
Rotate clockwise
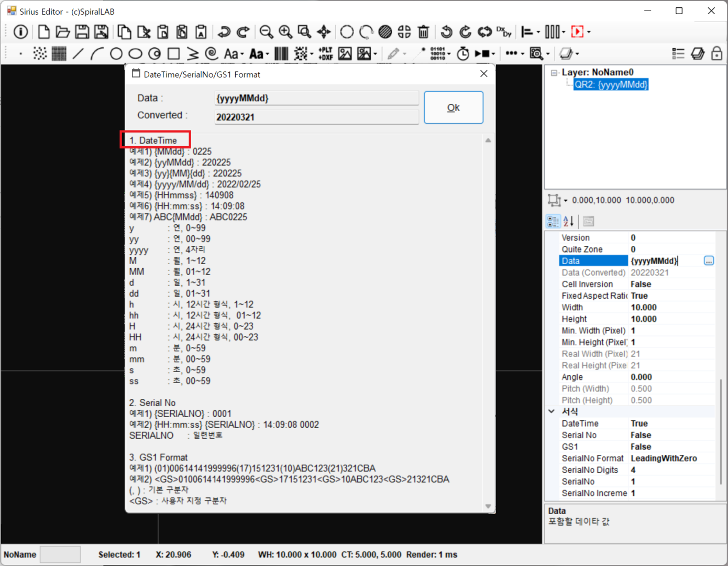tap(465, 32)
